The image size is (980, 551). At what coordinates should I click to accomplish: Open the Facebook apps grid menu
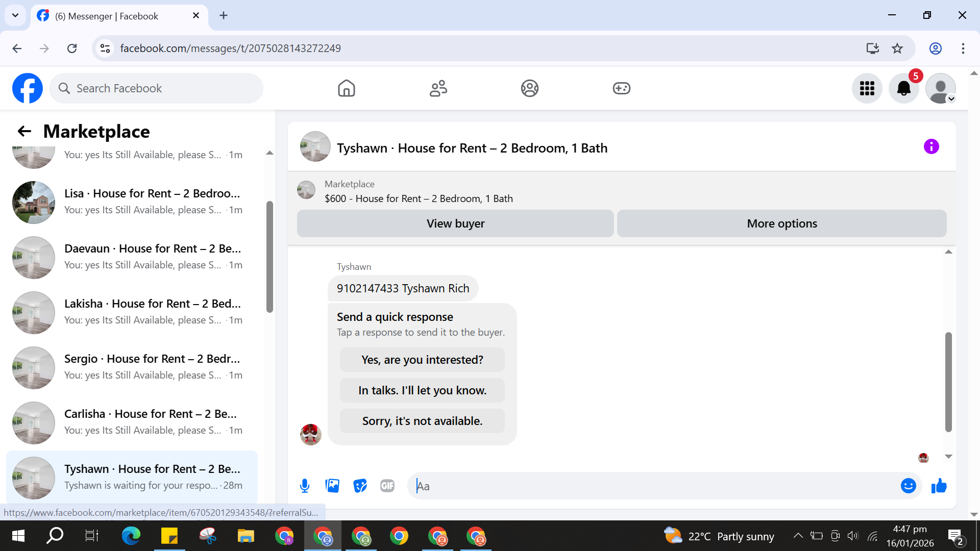coord(867,88)
